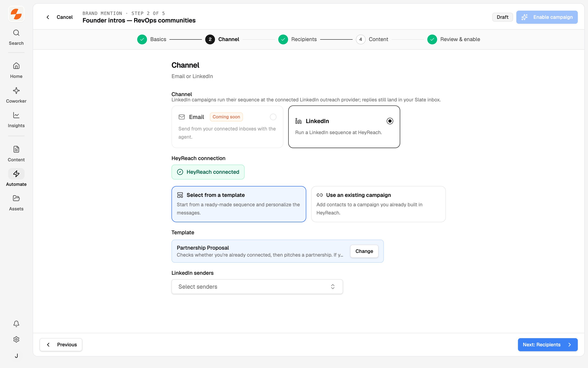Click the Coming soon badge
This screenshot has width=588, height=368.
tap(226, 117)
